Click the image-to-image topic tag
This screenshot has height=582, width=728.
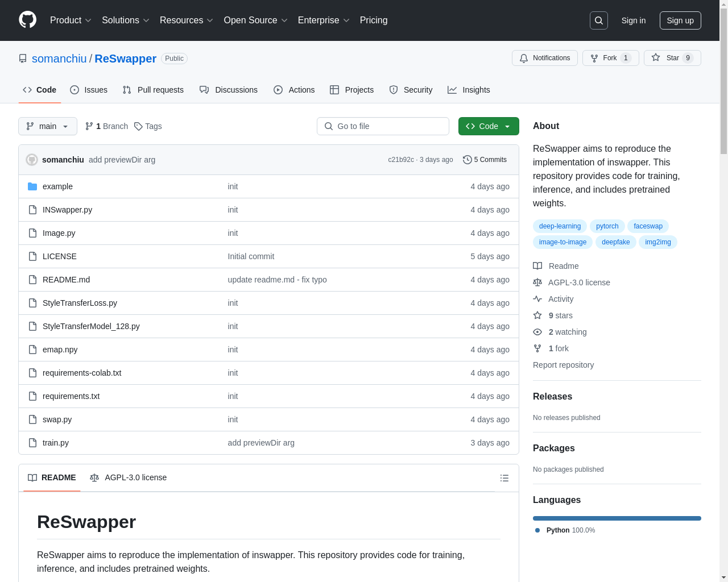pyautogui.click(x=562, y=242)
